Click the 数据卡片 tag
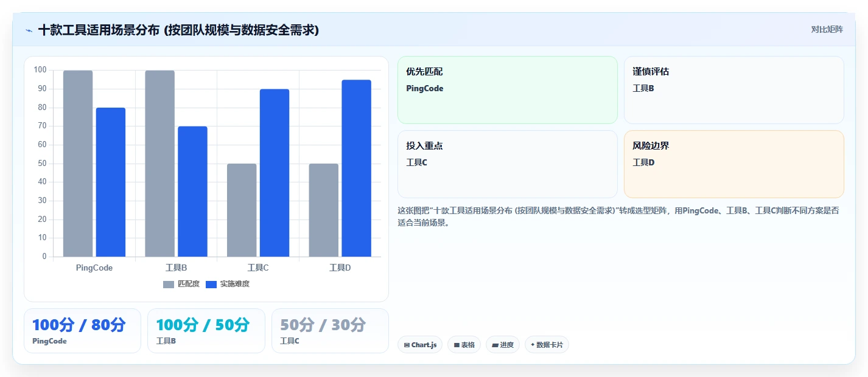 547,345
